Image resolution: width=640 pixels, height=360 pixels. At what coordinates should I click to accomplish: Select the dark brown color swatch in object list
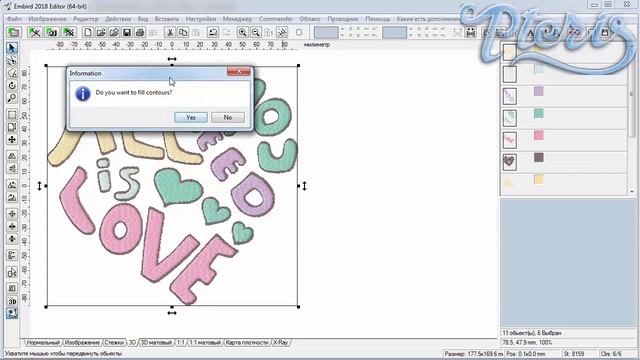point(539,157)
